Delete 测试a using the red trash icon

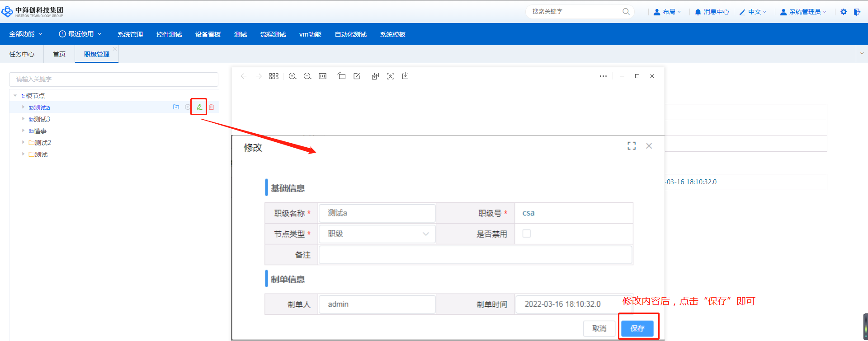coord(211,107)
